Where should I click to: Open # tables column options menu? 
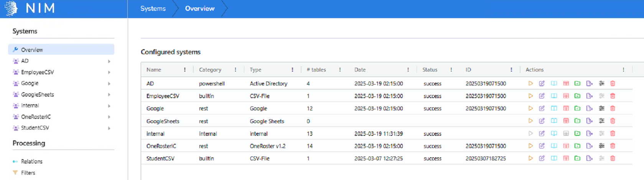click(340, 70)
